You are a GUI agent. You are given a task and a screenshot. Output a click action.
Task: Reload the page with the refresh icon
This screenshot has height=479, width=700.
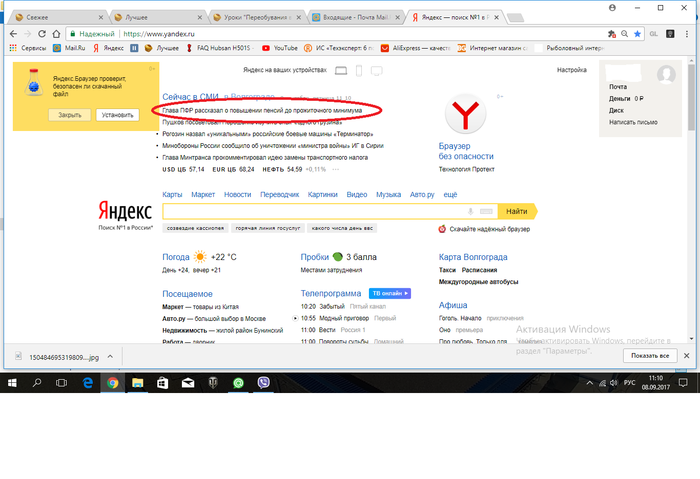click(x=42, y=34)
